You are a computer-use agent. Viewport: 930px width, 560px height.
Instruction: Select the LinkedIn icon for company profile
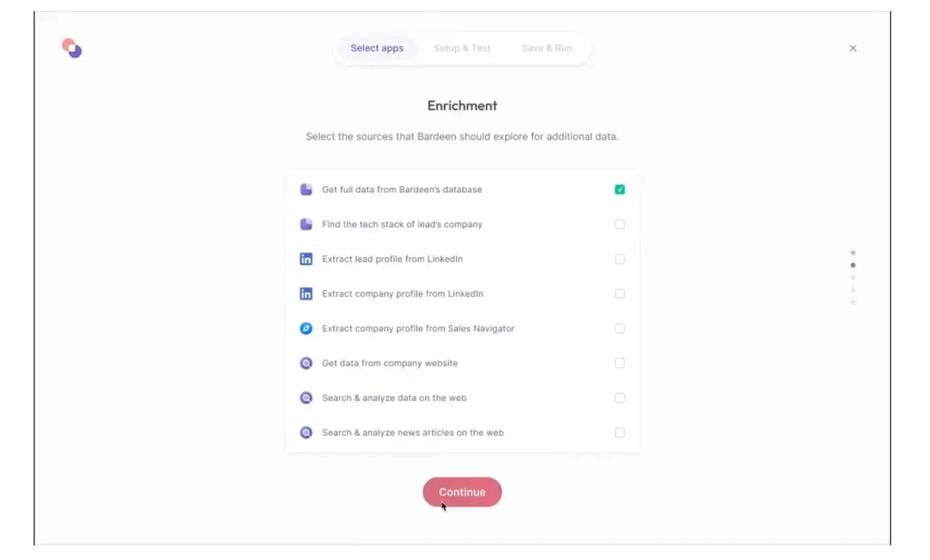306,293
